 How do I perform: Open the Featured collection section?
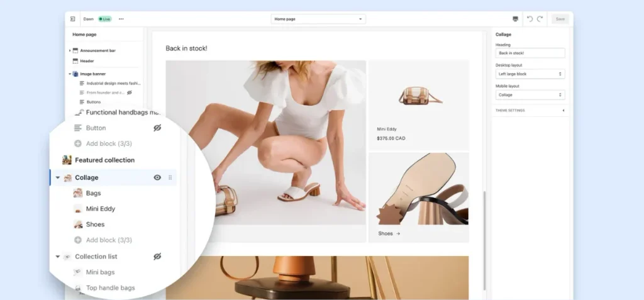click(x=104, y=160)
